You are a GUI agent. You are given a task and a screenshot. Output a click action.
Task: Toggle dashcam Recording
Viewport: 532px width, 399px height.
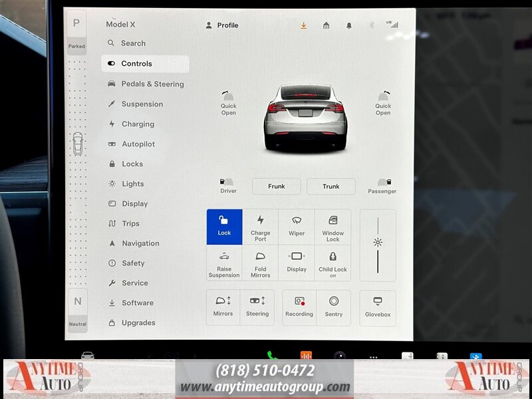[299, 308]
